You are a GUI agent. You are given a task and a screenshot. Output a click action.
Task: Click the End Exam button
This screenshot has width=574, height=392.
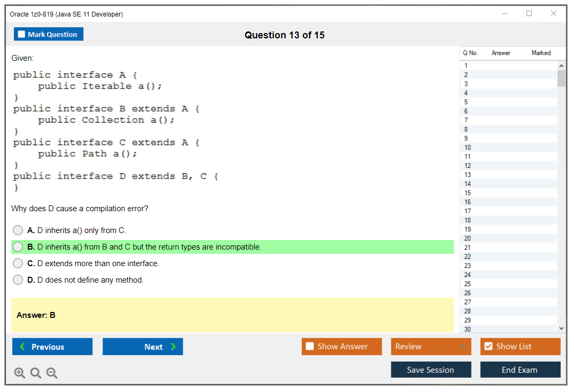point(520,370)
